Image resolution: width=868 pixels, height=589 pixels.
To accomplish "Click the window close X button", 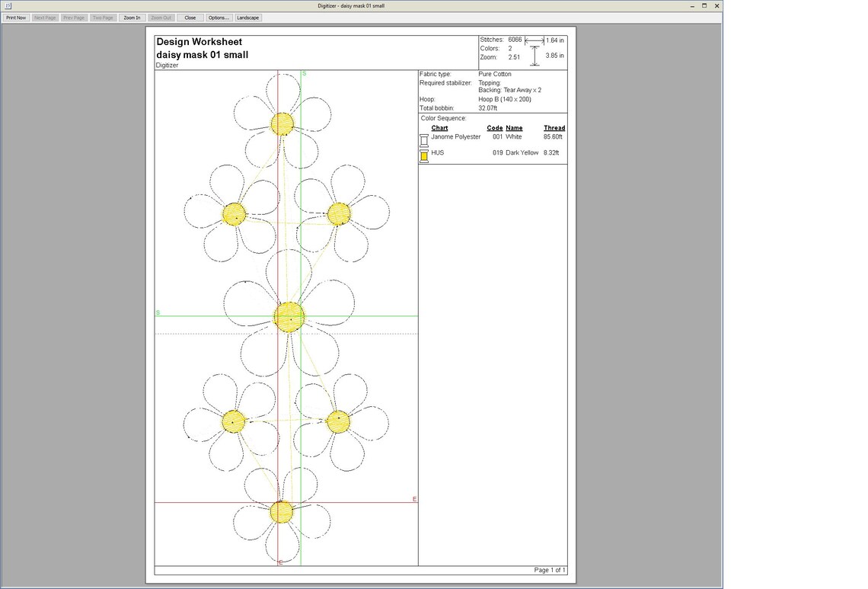I will 716,5.
